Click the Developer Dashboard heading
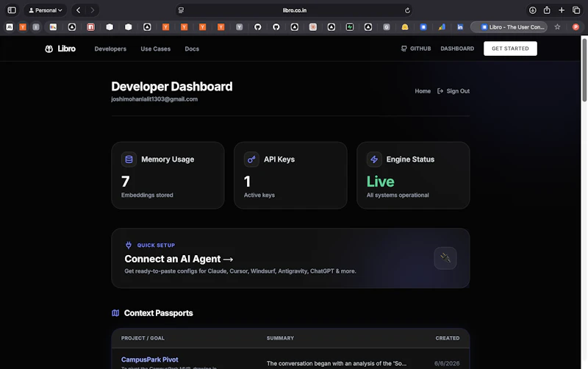588x369 pixels. 172,87
